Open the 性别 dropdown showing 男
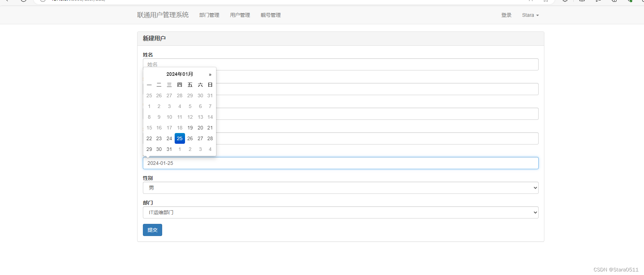The image size is (644, 275). (x=340, y=188)
